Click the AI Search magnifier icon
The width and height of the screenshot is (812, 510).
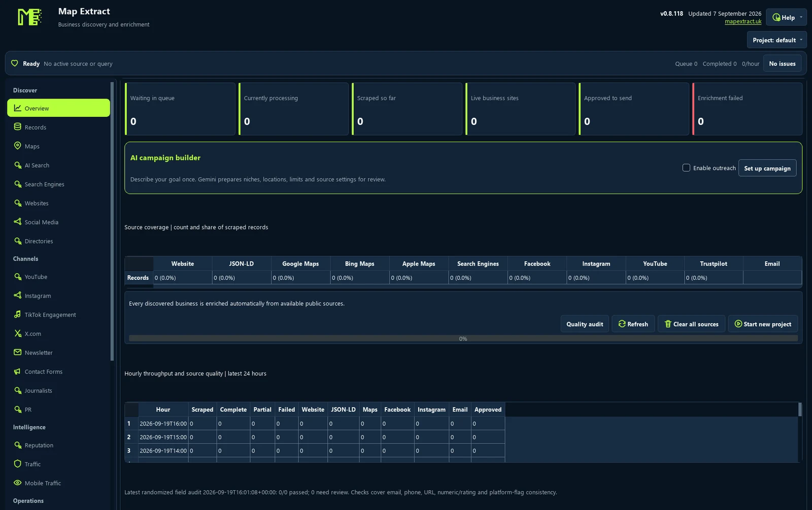click(17, 165)
